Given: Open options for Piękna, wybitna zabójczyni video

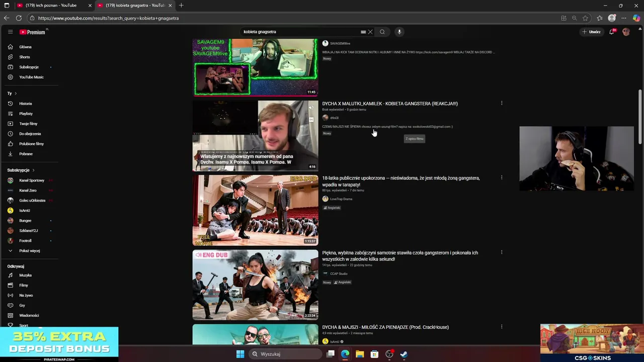Looking at the screenshot, I should pyautogui.click(x=502, y=252).
